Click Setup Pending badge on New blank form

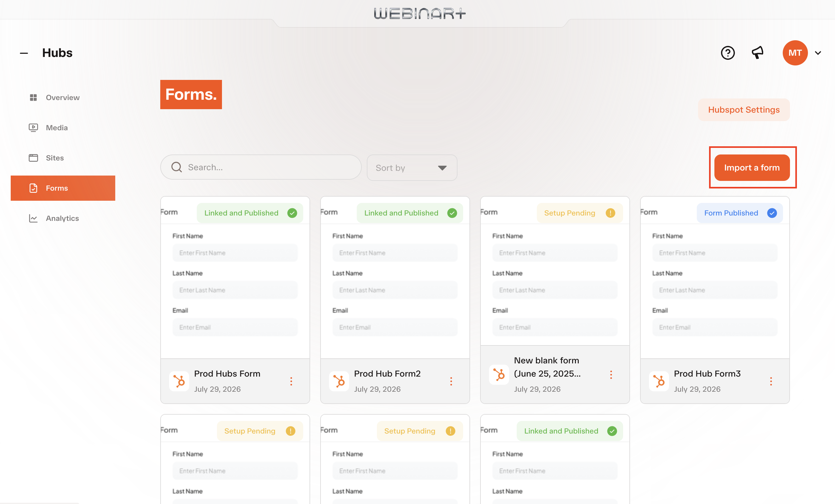click(580, 213)
